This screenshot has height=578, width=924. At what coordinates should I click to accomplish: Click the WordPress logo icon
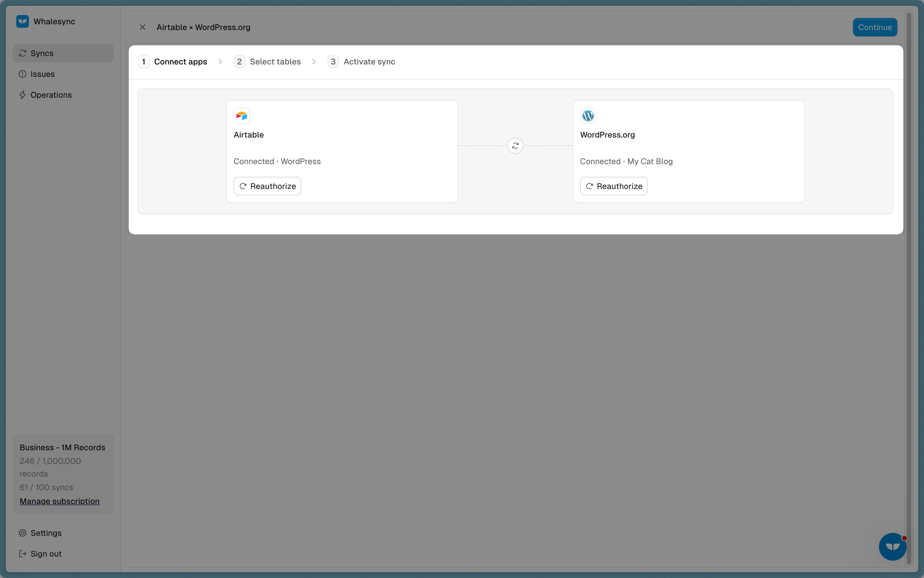tap(588, 115)
